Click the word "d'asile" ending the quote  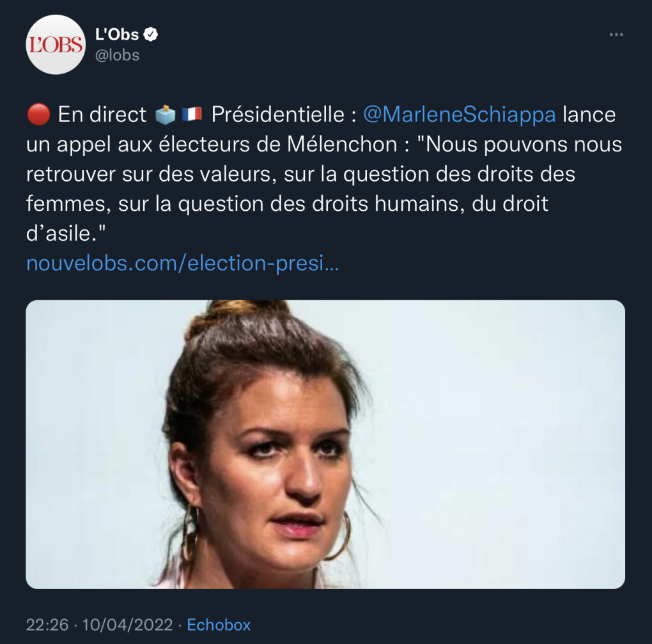(60, 233)
